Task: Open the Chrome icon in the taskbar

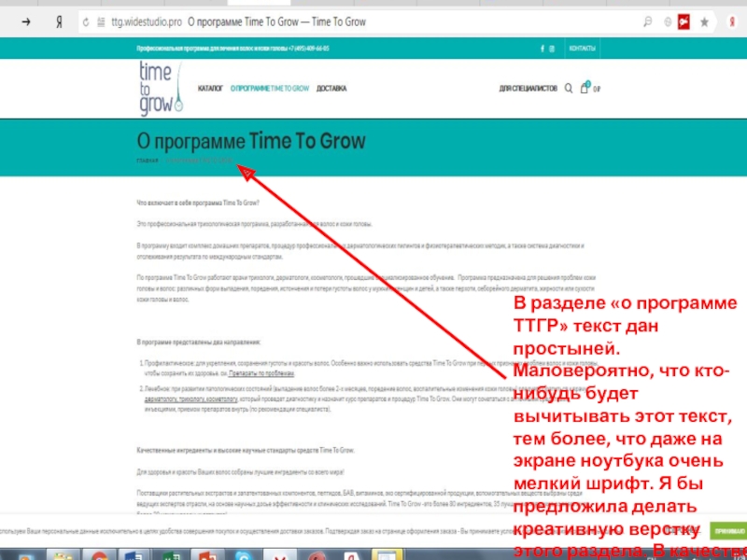Action: (99, 555)
